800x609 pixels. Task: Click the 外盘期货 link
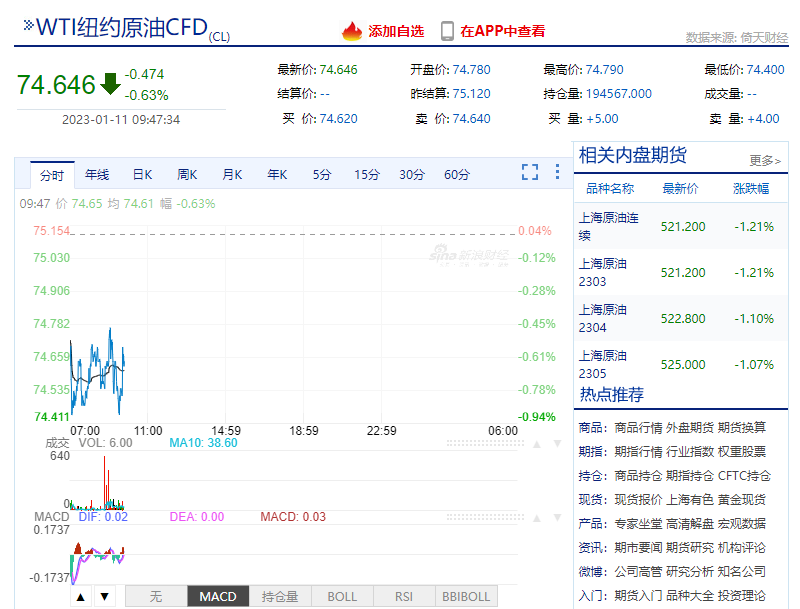[690, 427]
